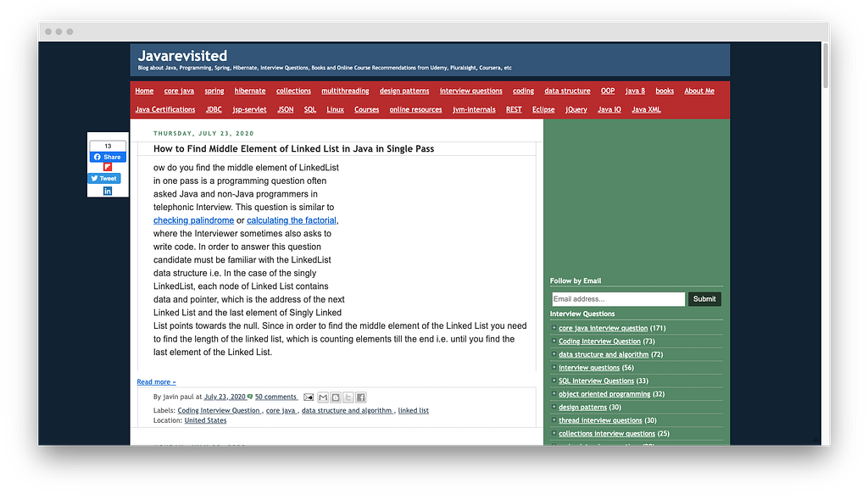Click the Javarevisited blog title
Screen dimensions: 868x500
coord(182,56)
